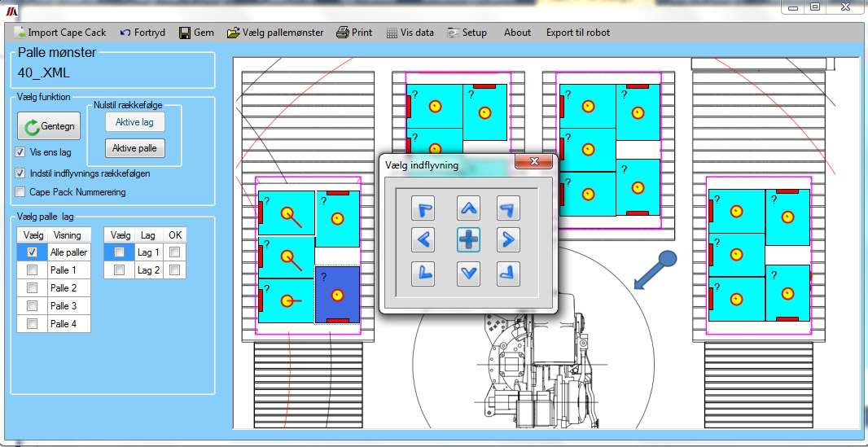Click the Gentegn redraw button
The width and height of the screenshot is (868, 447).
(x=49, y=126)
